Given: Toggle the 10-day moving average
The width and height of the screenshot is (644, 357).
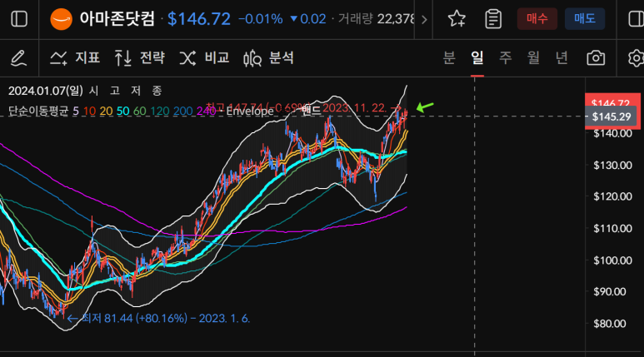Looking at the screenshot, I should (x=89, y=111).
